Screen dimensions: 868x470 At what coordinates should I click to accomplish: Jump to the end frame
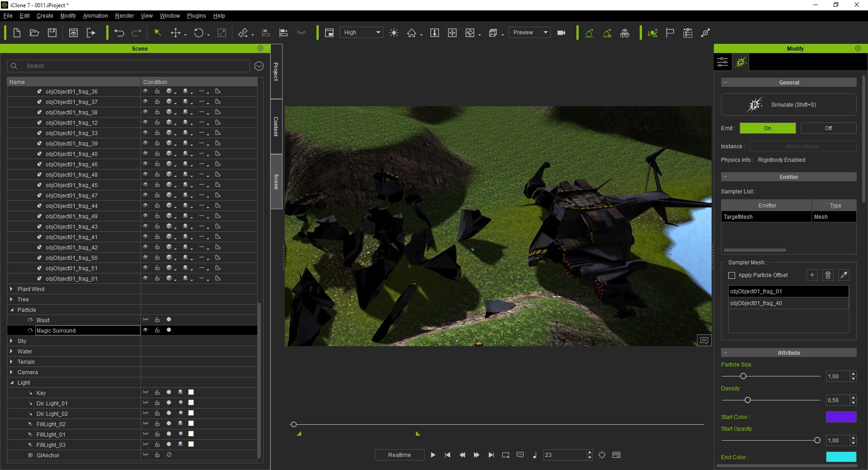pos(491,455)
